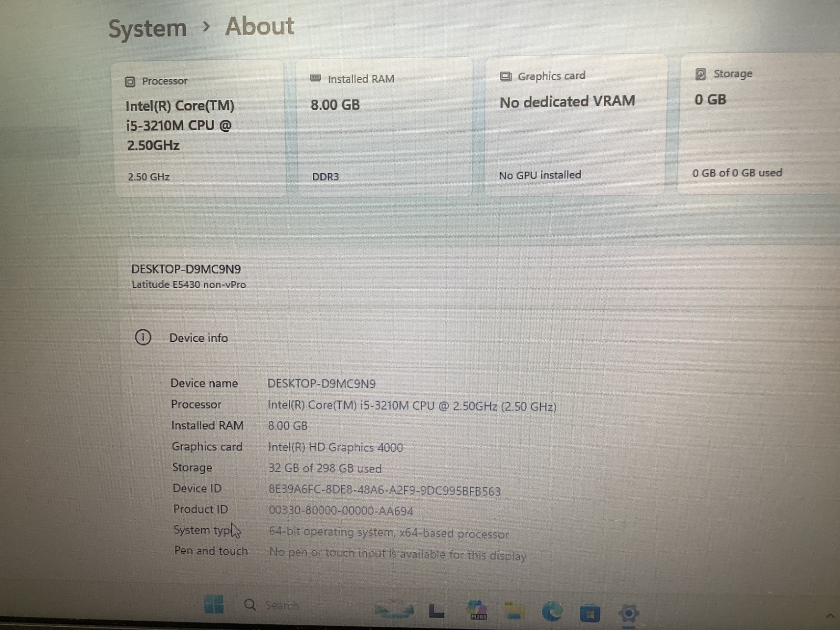Click the taskbar Search box
840x630 pixels.
click(x=271, y=605)
